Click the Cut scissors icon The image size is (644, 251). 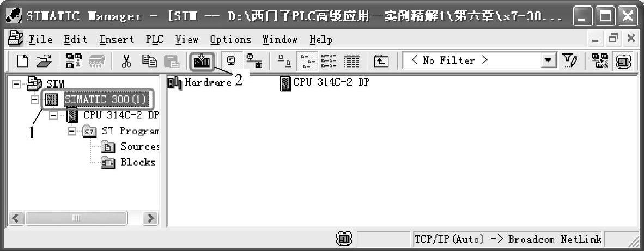(x=126, y=61)
